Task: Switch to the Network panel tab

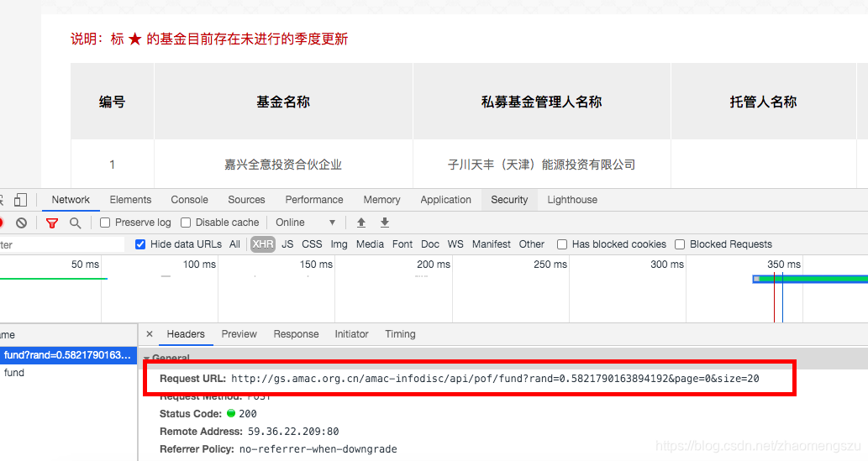Action: [x=71, y=200]
